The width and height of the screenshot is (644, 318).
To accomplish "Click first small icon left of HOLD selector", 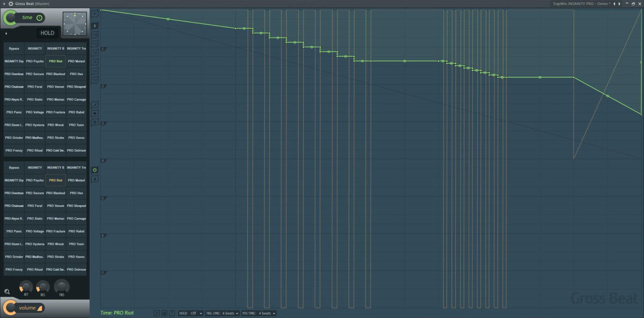I will point(156,313).
